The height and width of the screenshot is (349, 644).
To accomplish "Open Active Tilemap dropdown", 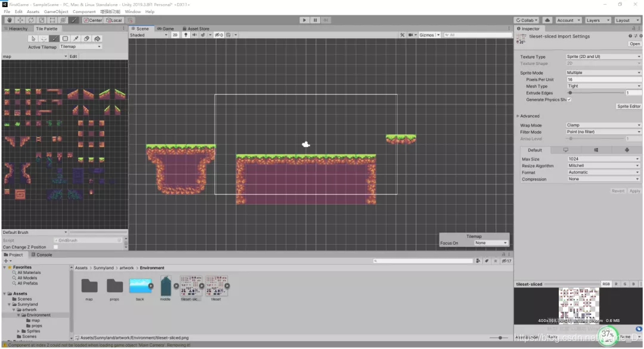I will coord(80,47).
